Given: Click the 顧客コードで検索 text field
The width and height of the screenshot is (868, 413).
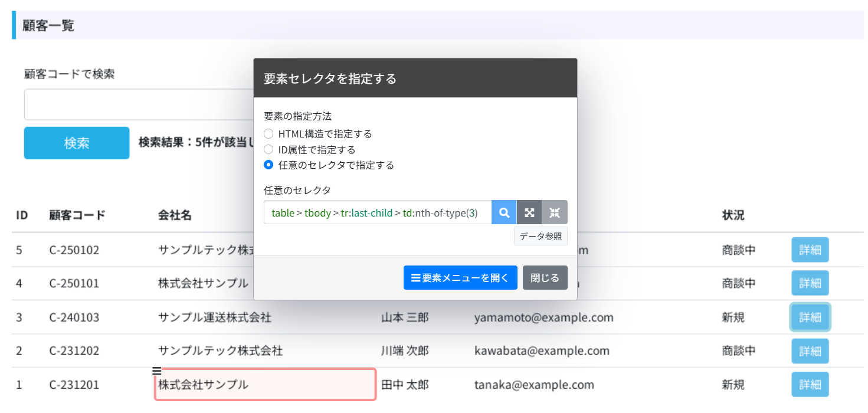Looking at the screenshot, I should [x=139, y=104].
